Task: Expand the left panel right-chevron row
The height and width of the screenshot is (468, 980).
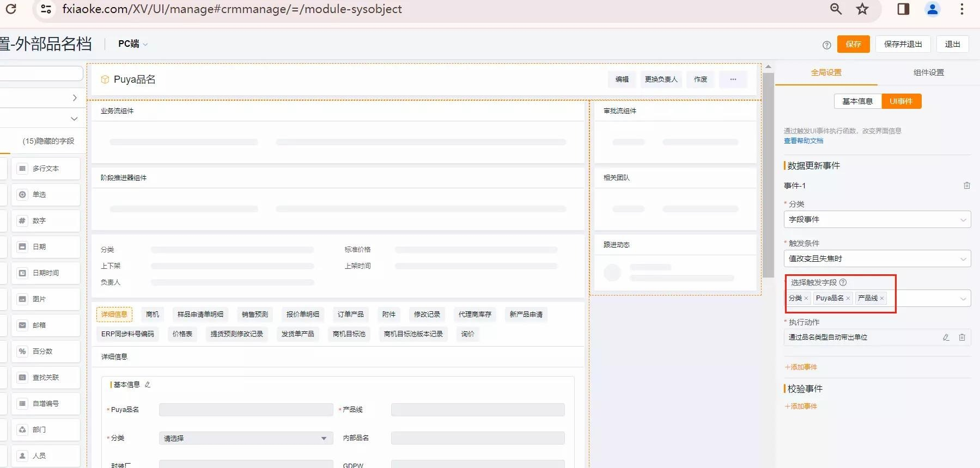Action: coord(75,98)
